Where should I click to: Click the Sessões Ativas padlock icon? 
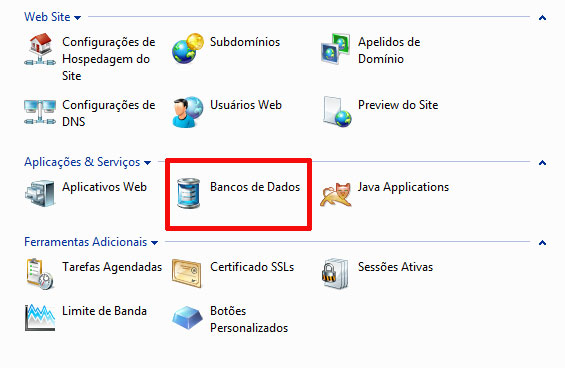pyautogui.click(x=335, y=274)
